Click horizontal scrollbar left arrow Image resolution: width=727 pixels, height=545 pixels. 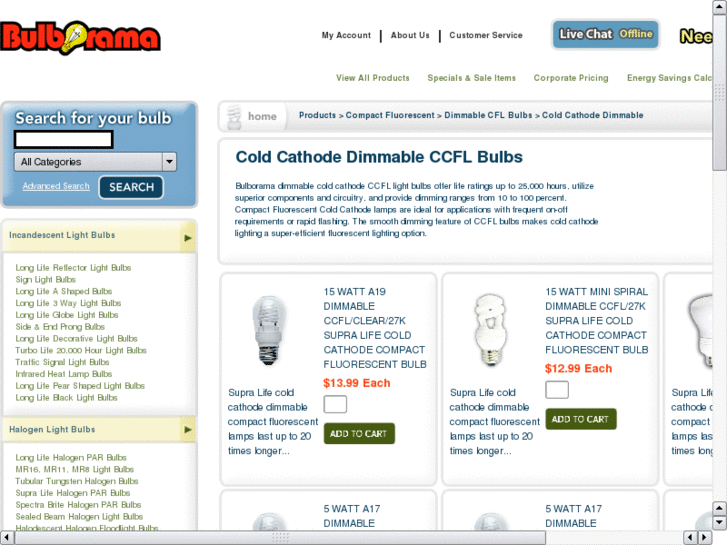click(x=7, y=538)
